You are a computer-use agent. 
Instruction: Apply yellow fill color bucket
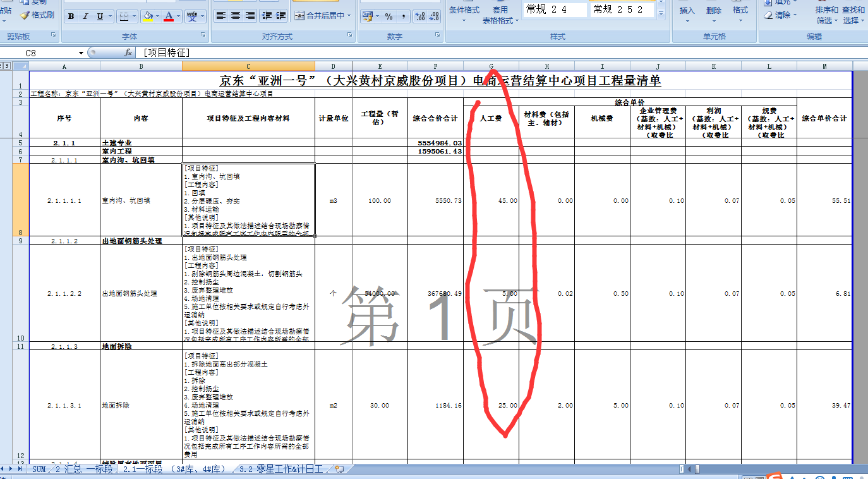[147, 16]
